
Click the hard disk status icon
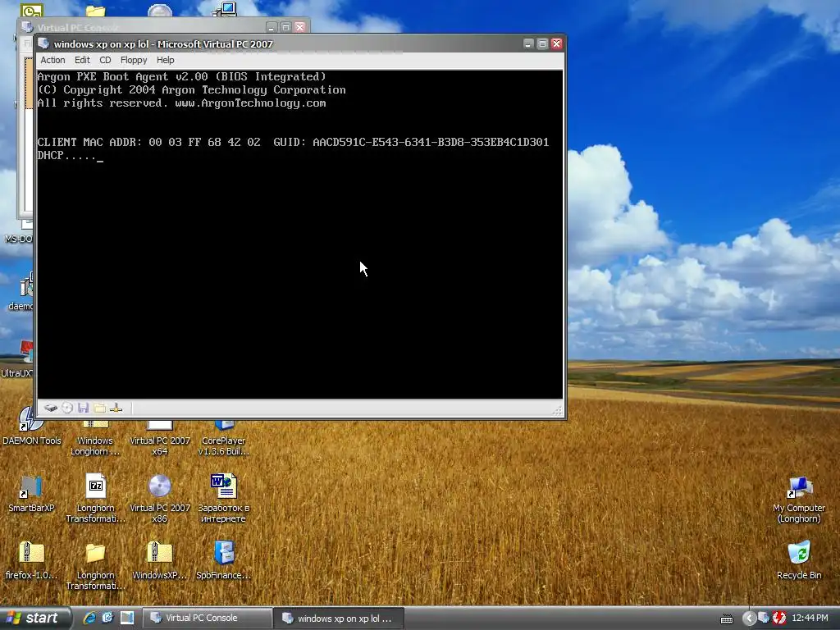point(50,409)
